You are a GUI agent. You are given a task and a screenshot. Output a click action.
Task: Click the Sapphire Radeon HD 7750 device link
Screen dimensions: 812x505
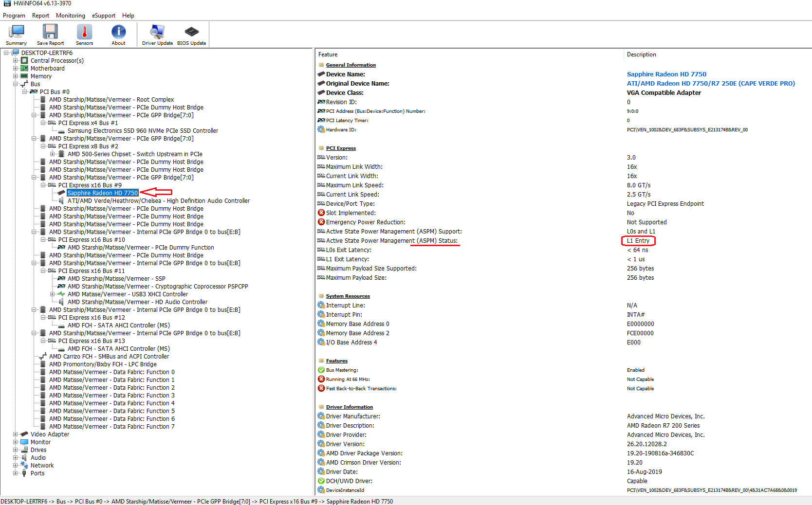(666, 74)
